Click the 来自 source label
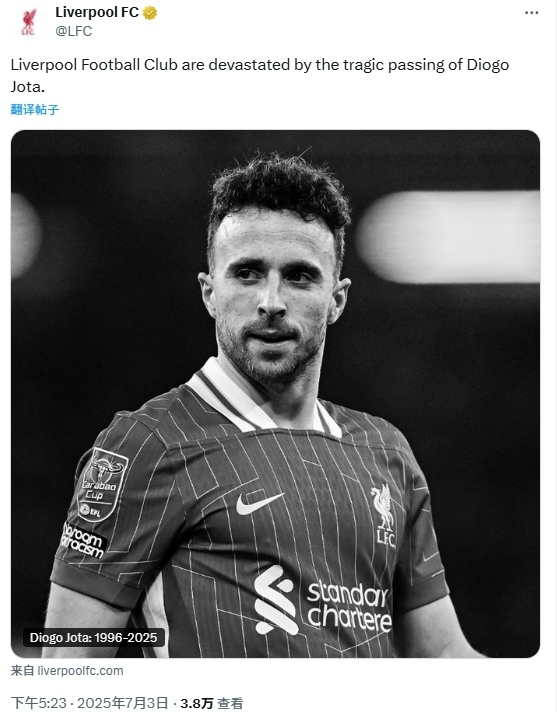Viewport: 557px width, 712px height. click(22, 671)
